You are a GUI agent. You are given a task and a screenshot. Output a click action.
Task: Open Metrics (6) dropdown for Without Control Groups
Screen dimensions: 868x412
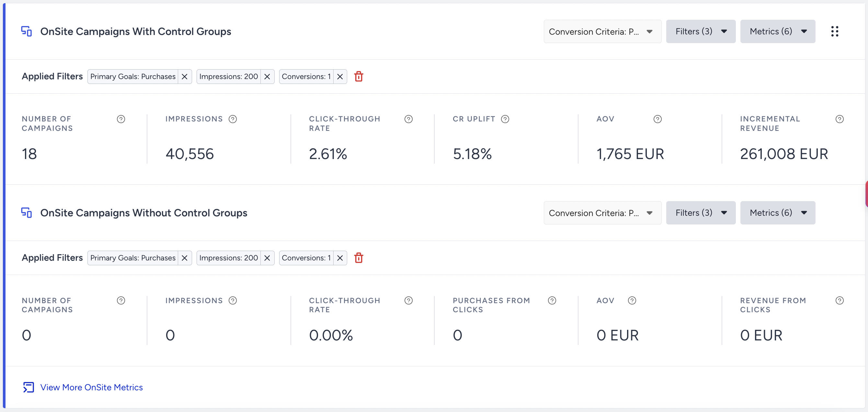click(777, 212)
